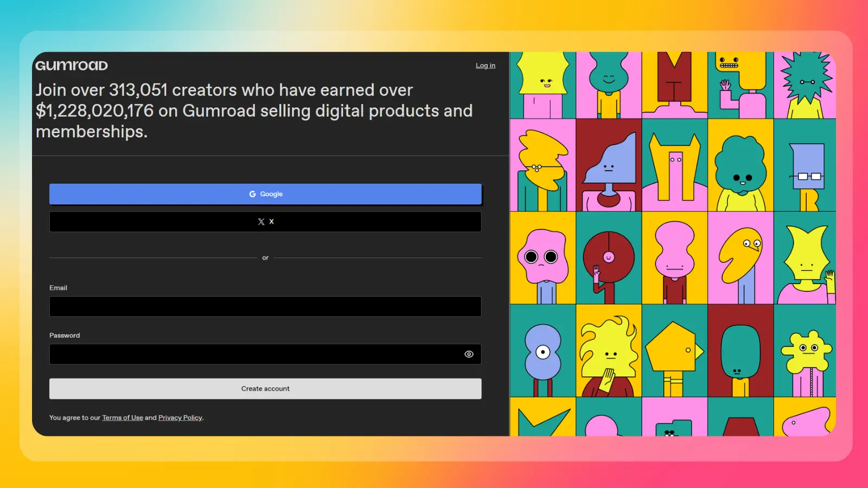The height and width of the screenshot is (488, 868).
Task: Sign up with the Google button
Action: pos(265,194)
